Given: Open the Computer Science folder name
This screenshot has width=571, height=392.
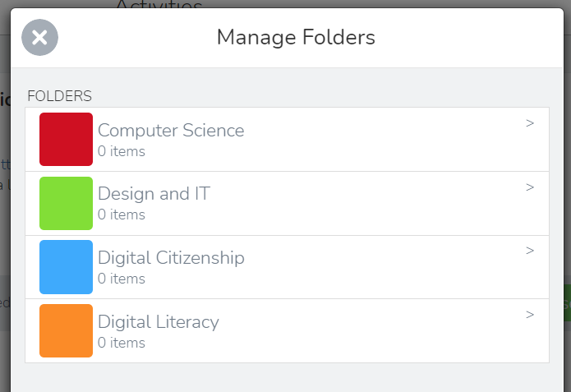Looking at the screenshot, I should tap(171, 131).
